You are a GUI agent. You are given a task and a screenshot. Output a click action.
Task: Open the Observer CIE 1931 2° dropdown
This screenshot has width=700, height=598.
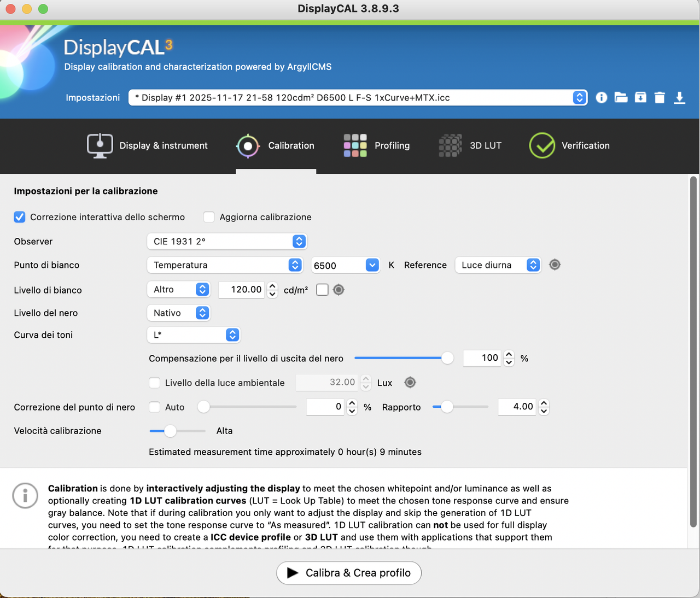[x=227, y=241]
